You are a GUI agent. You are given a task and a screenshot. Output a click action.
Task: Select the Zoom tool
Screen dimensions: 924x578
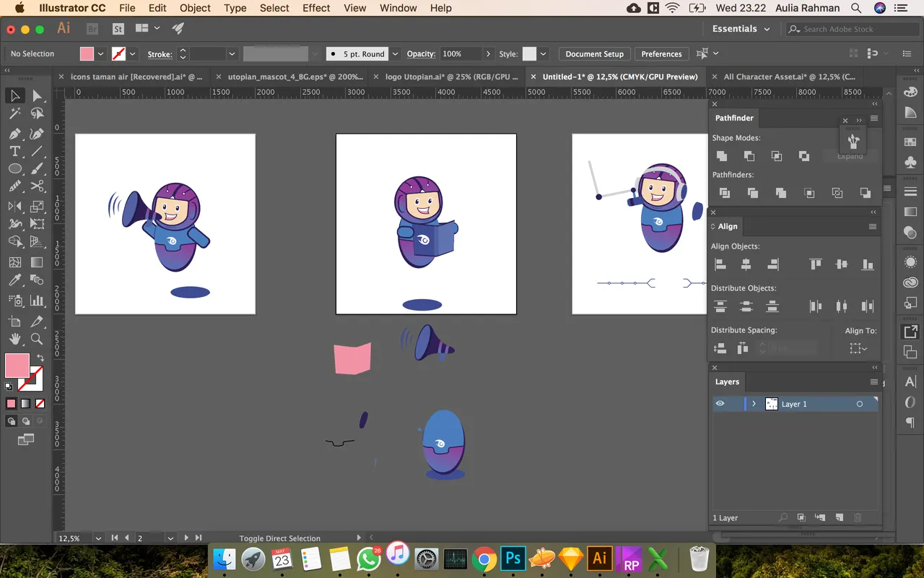(37, 339)
